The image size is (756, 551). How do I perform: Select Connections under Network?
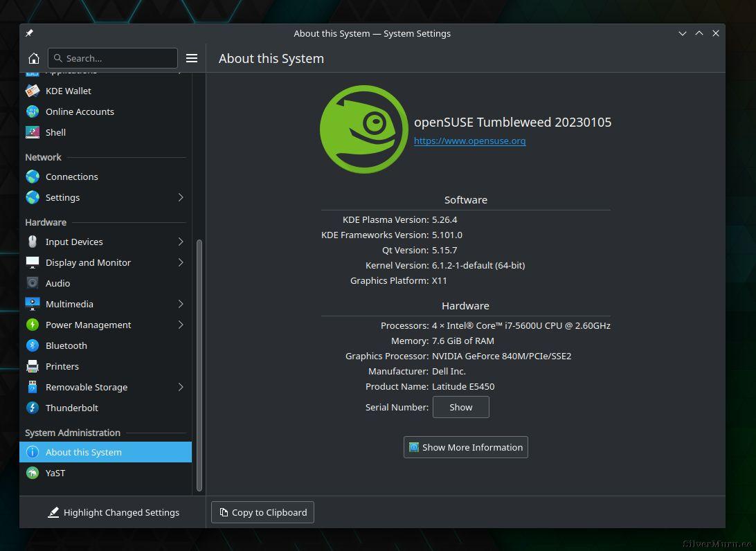point(71,177)
